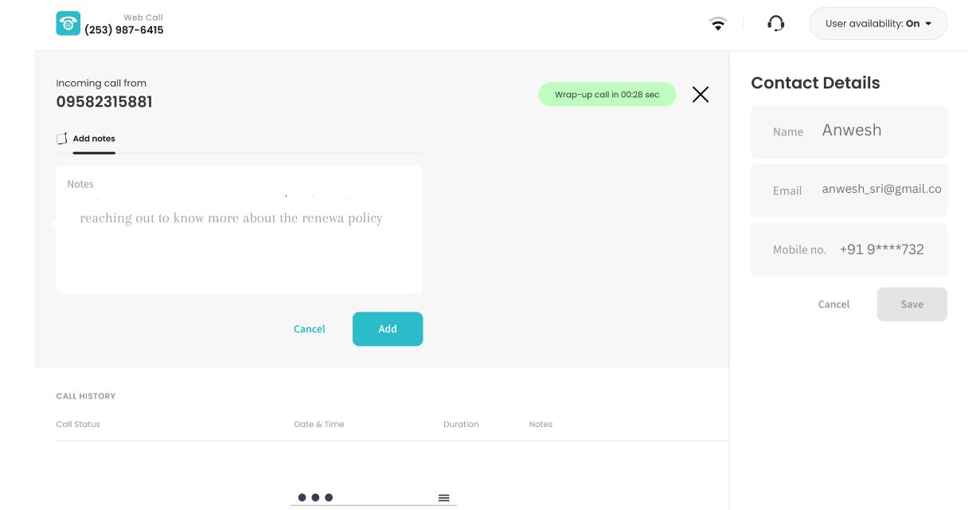The image size is (980, 510).
Task: Open headset audio settings icon
Action: pos(775,23)
